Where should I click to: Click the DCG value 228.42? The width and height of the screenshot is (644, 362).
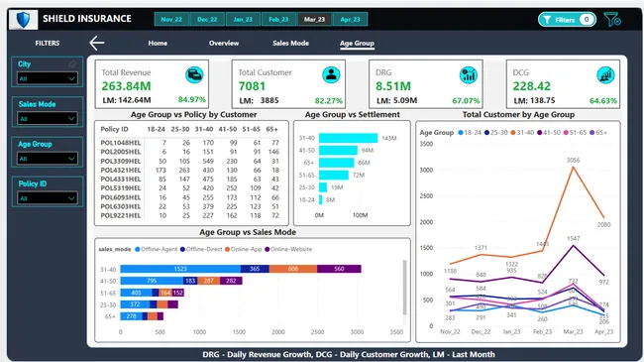point(531,86)
